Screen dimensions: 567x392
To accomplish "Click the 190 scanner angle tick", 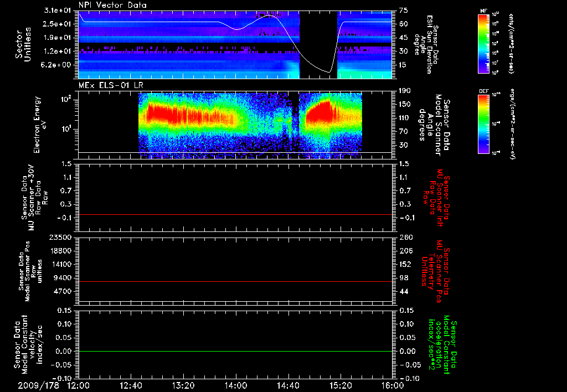I will point(405,91).
